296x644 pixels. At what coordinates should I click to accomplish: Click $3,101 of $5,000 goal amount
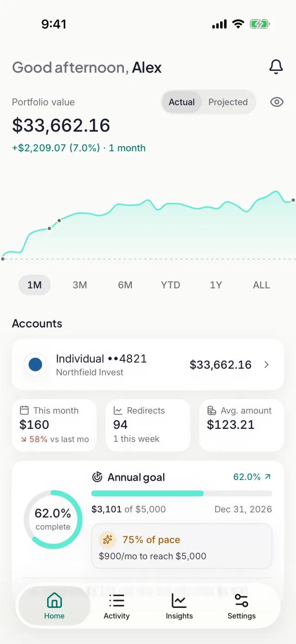(x=129, y=509)
